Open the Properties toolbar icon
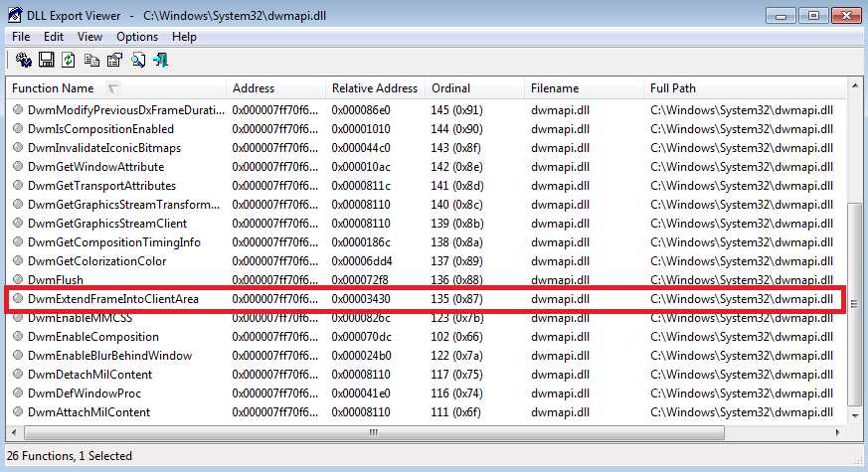This screenshot has width=868, height=472. 114,61
